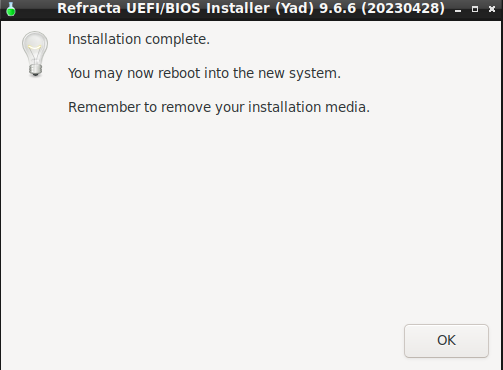Click the version number 9.6.6 in title
Image resolution: width=503 pixels, height=370 pixels.
pyautogui.click(x=338, y=8)
